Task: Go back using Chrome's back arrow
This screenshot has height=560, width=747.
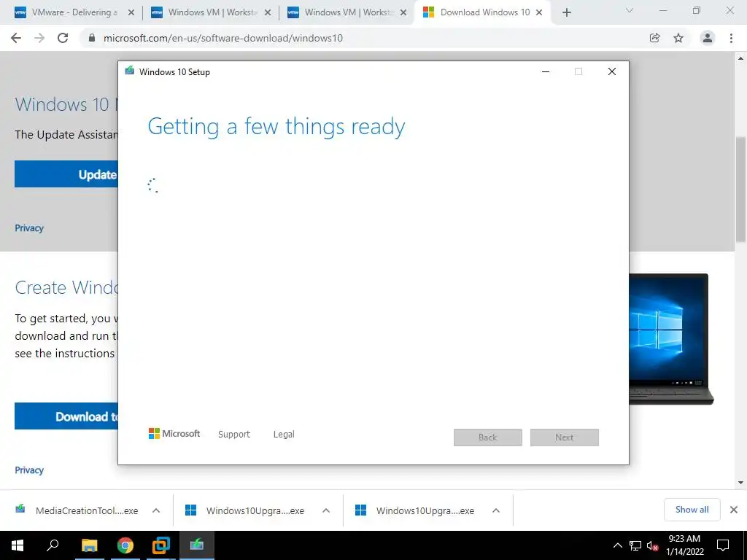Action: 16,38
